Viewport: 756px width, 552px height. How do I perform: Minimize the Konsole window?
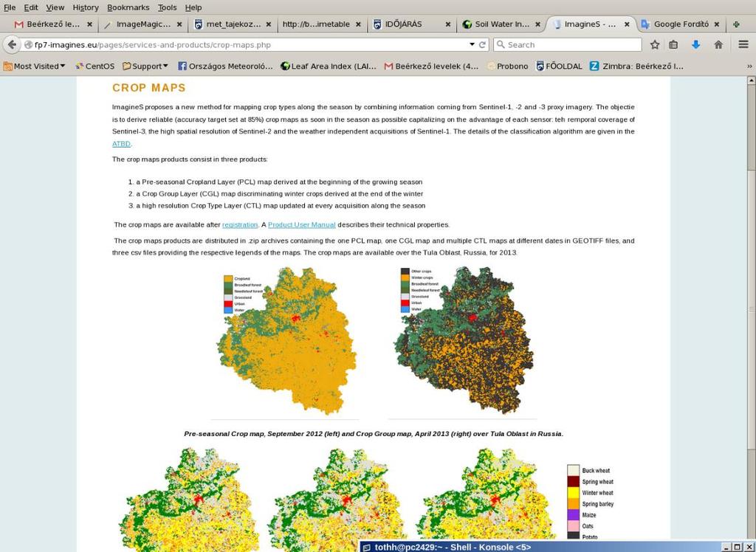pyautogui.click(x=727, y=547)
